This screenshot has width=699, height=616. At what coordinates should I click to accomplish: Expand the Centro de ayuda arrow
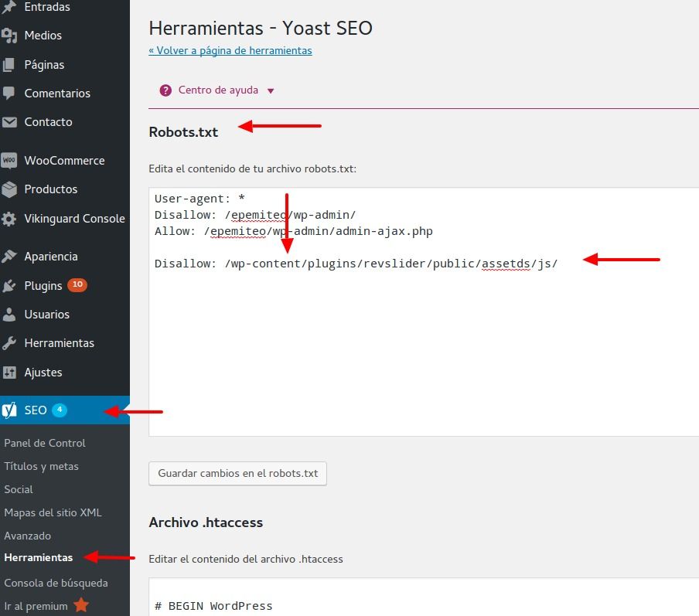[271, 91]
